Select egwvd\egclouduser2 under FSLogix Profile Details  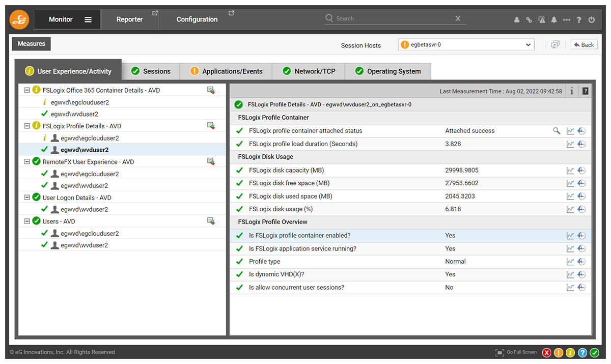pos(90,138)
